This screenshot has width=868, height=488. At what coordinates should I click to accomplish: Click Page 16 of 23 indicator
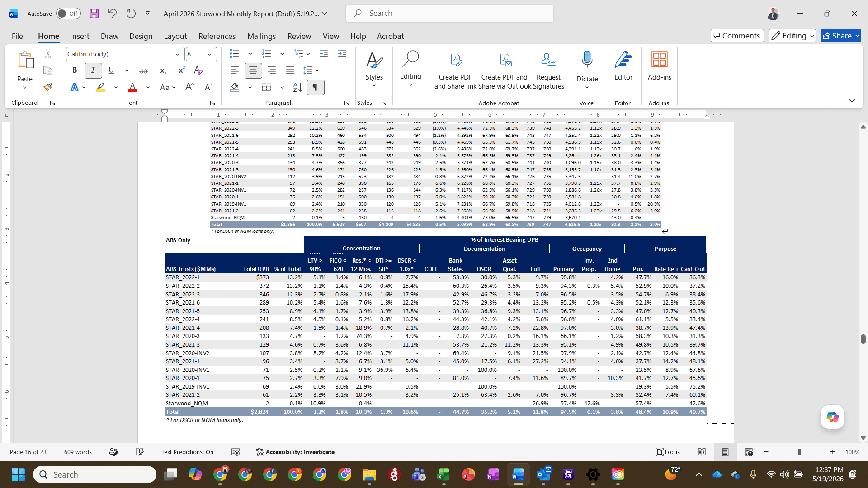point(28,452)
